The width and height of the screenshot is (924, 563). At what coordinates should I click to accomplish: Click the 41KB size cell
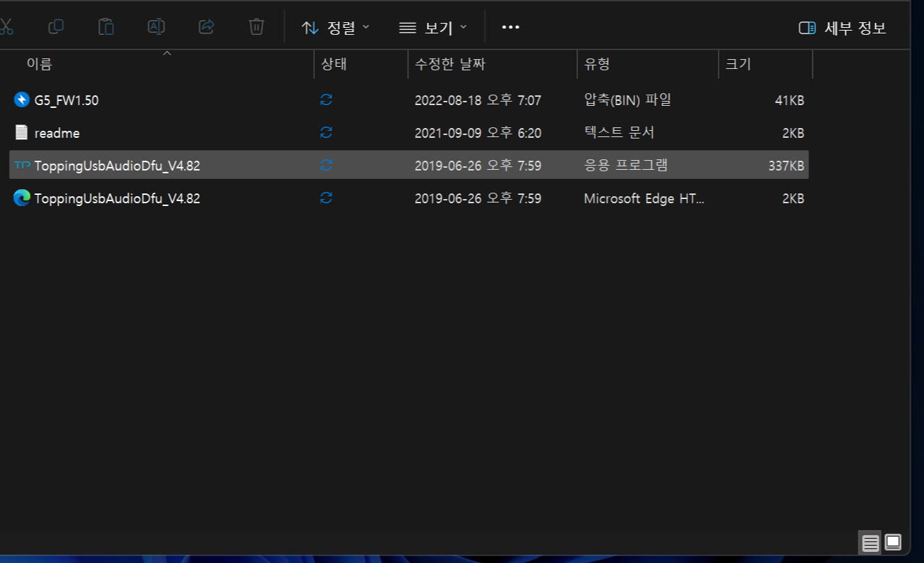790,100
